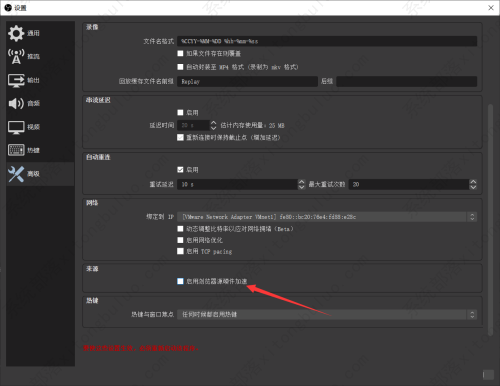Increase the 最大重试次数 max retries value

473,182
